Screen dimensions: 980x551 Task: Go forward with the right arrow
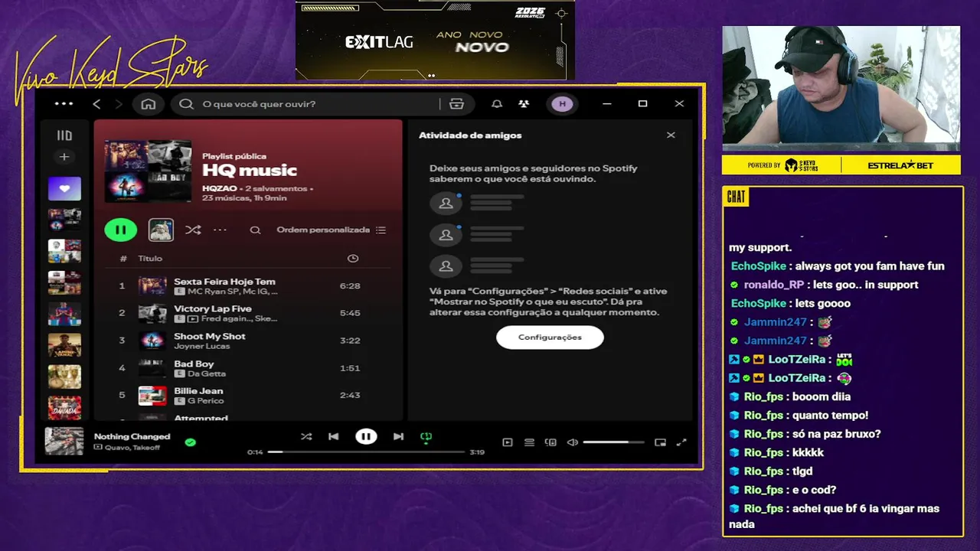tap(119, 104)
